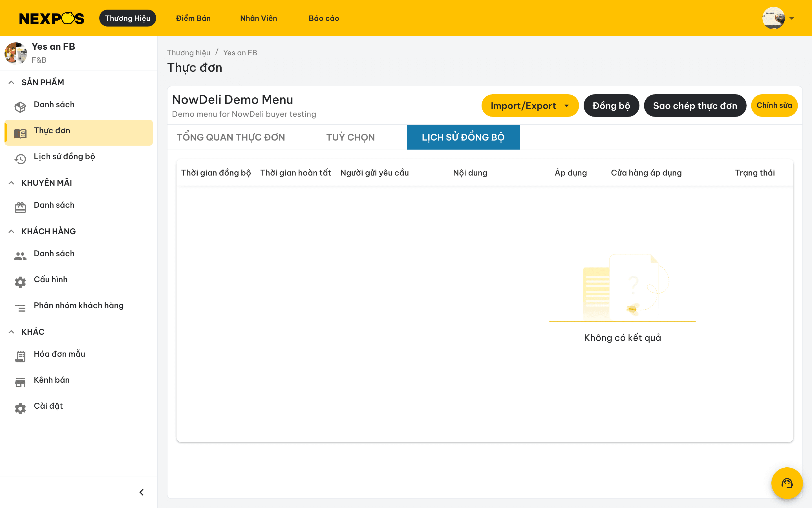Click the Không có kết quả message
The width and height of the screenshot is (812, 508).
pos(623,338)
